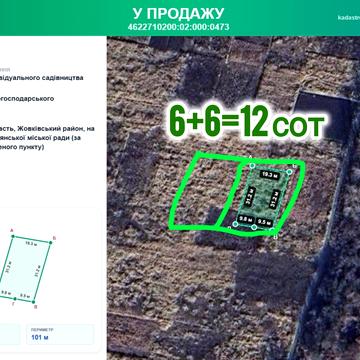Click the 9.8 м segment label on map
The height and width of the screenshot is (360, 360).
tap(245, 219)
